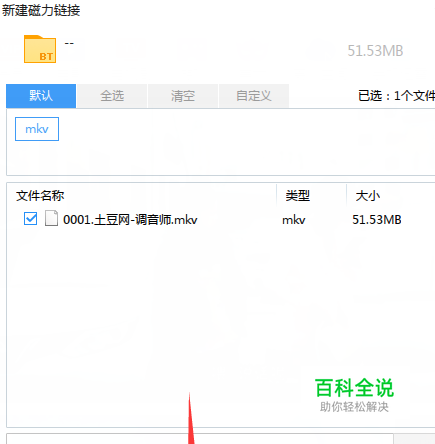435x444 pixels.
Task: Sort by the 类型 column header
Action: [298, 196]
